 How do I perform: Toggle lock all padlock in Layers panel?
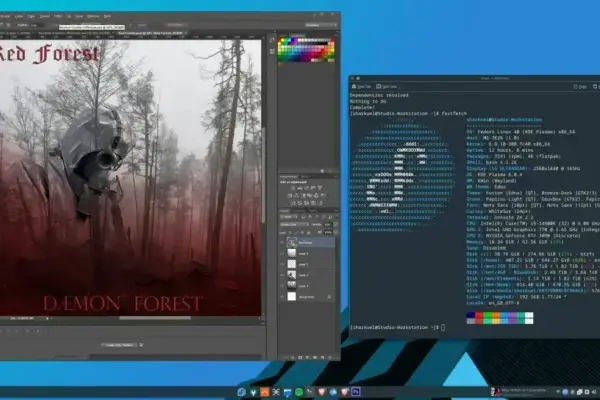308,233
